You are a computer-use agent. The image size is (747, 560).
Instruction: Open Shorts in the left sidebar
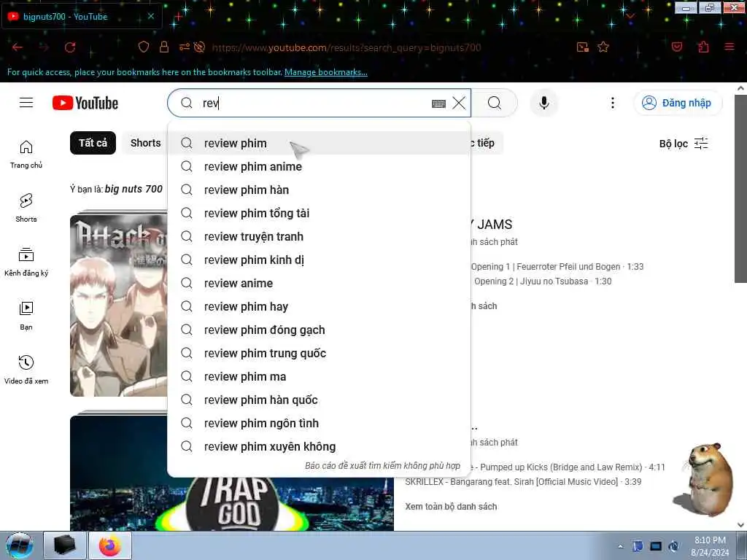click(x=26, y=208)
